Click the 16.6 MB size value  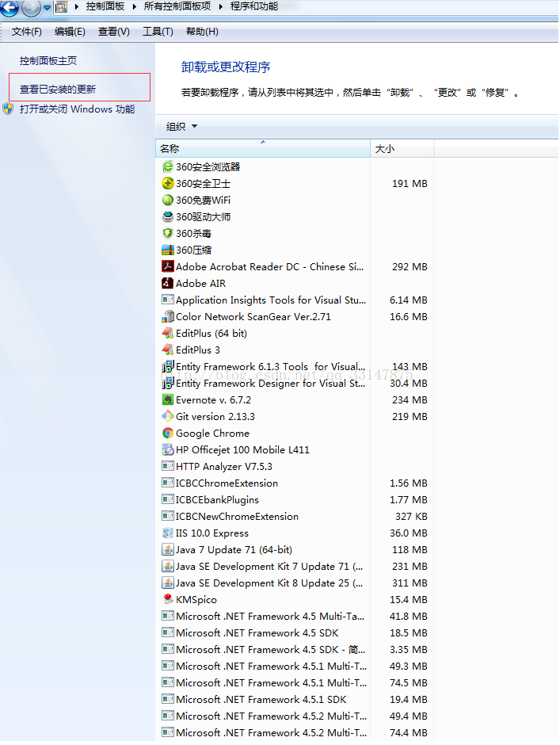pos(409,316)
